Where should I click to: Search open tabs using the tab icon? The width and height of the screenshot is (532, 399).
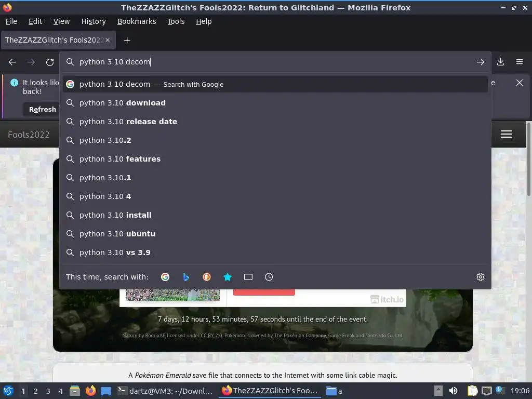pos(248,277)
